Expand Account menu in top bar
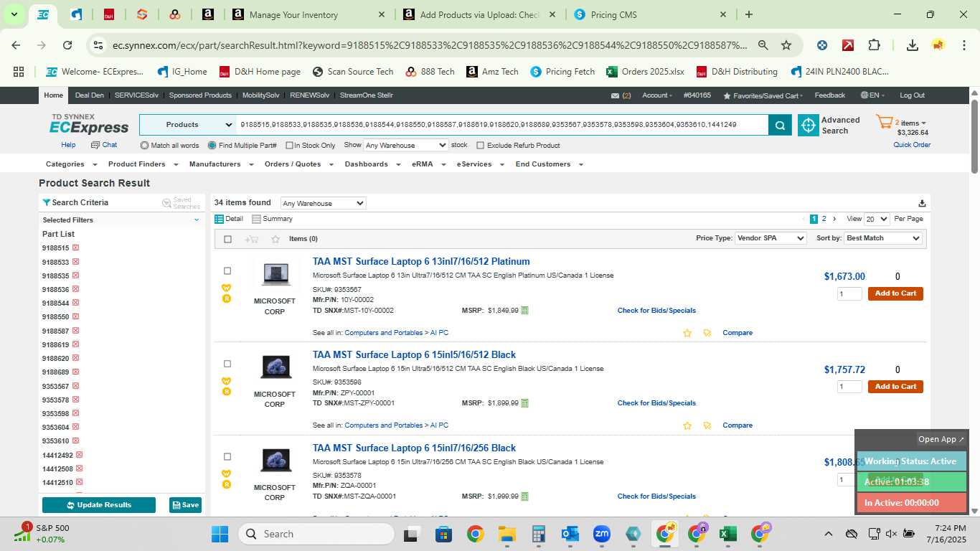This screenshot has width=980, height=551. click(656, 95)
